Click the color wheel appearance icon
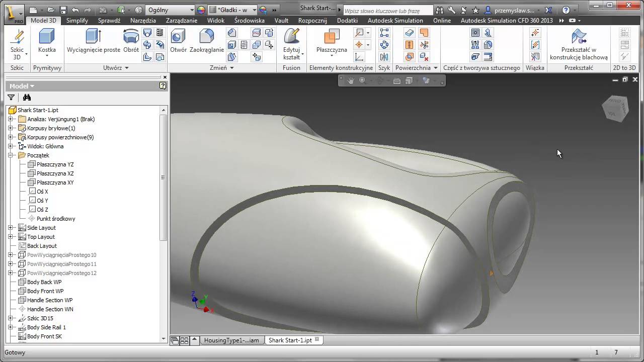Image resolution: width=644 pixels, height=362 pixels. [x=201, y=10]
